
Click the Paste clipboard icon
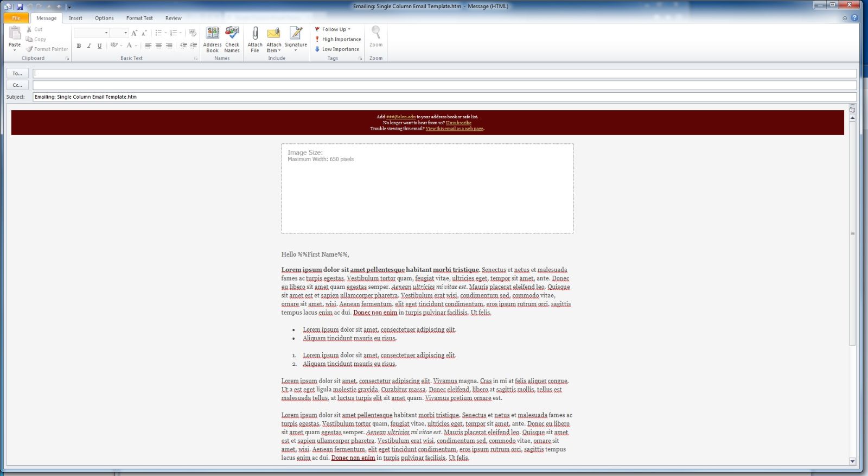[x=15, y=34]
